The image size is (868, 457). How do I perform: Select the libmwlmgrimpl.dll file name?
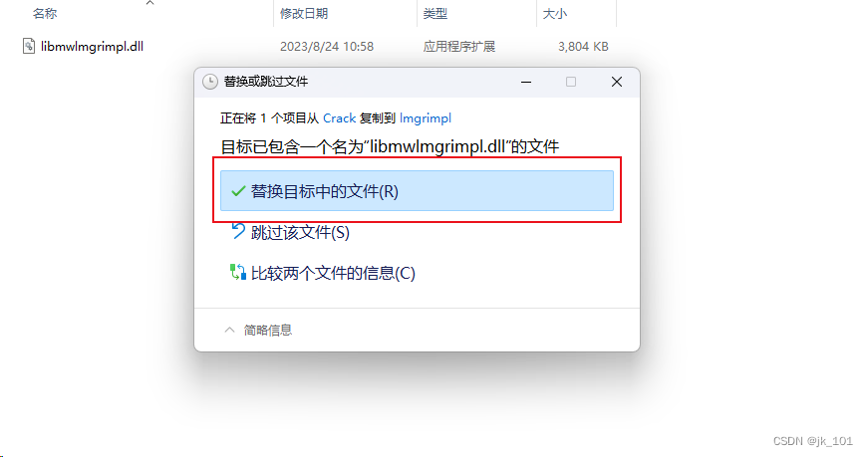[x=92, y=47]
